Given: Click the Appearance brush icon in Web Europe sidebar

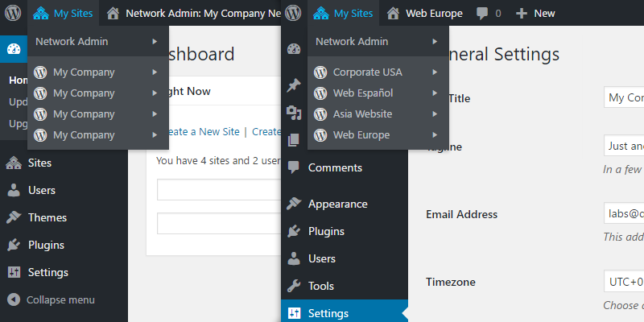Looking at the screenshot, I should [x=294, y=204].
